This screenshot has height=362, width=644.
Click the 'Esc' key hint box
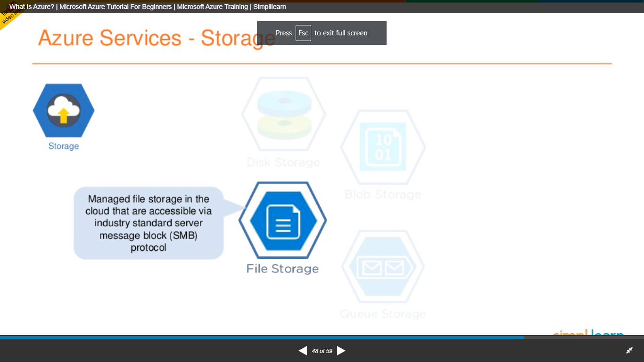(303, 33)
